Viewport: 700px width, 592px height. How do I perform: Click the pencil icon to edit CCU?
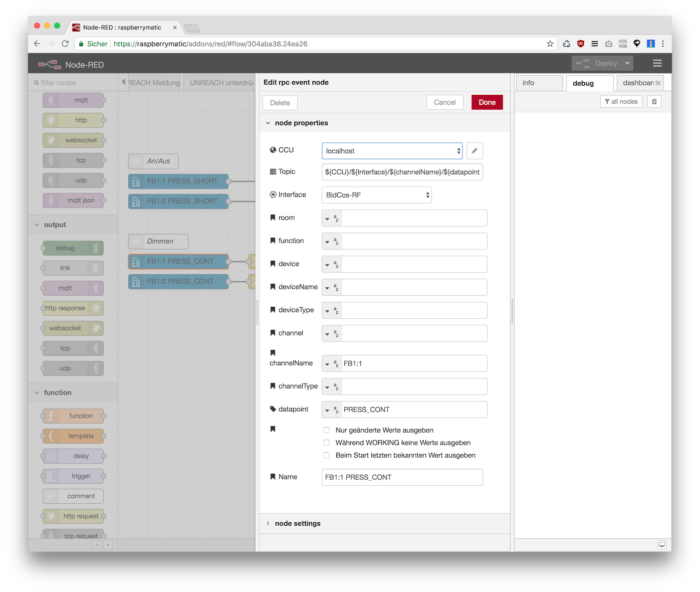click(474, 151)
